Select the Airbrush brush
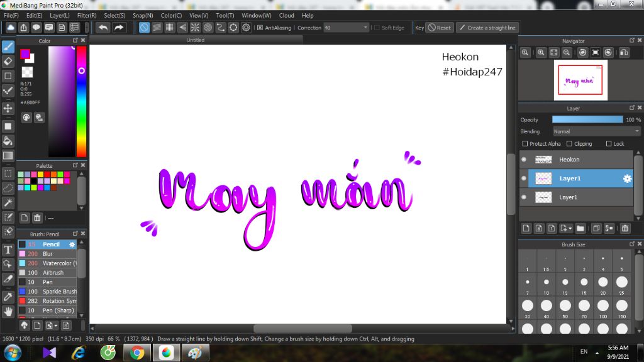 (x=47, y=273)
